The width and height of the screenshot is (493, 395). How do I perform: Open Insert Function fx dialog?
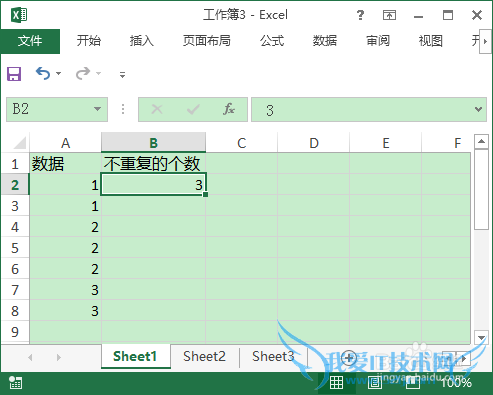pos(229,109)
